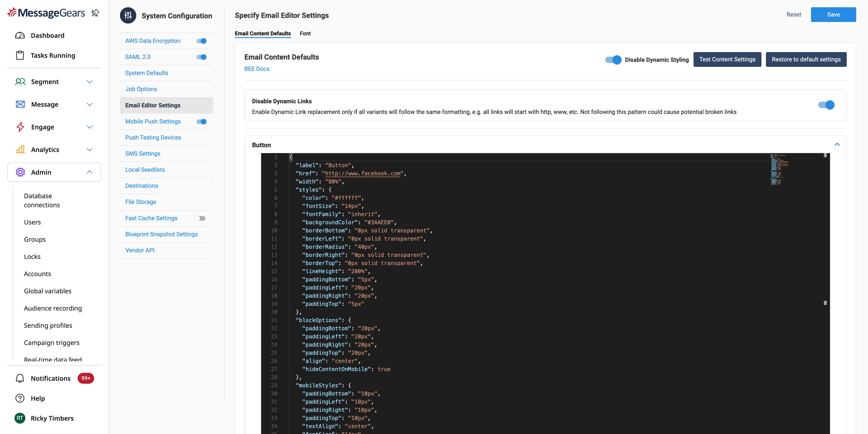
Task: Click the Admin gear icon
Action: click(x=20, y=172)
